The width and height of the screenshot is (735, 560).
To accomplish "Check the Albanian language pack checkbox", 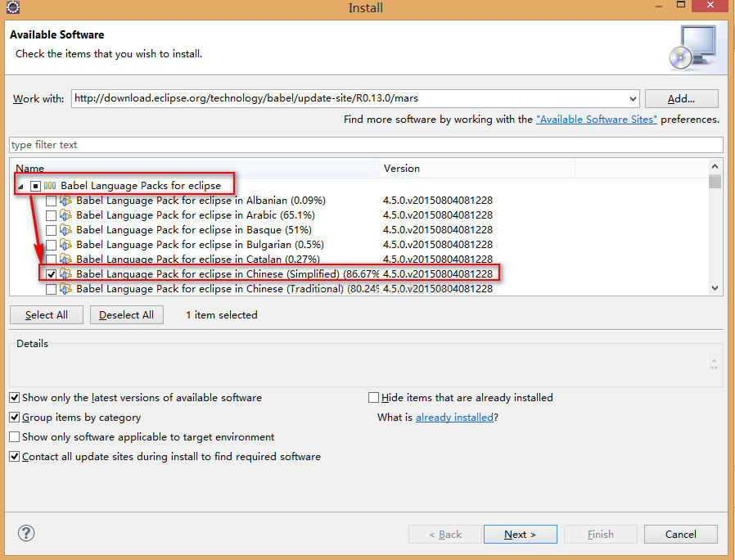I will [x=51, y=201].
